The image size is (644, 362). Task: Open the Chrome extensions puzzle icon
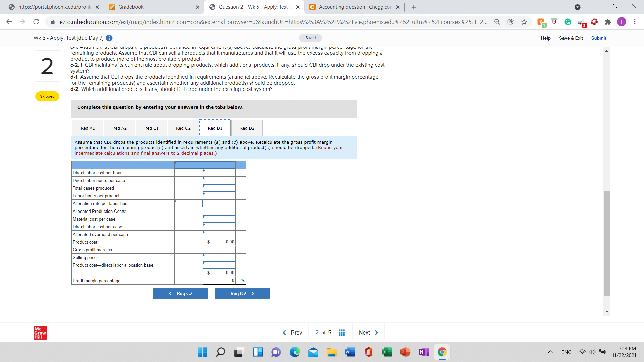(608, 22)
